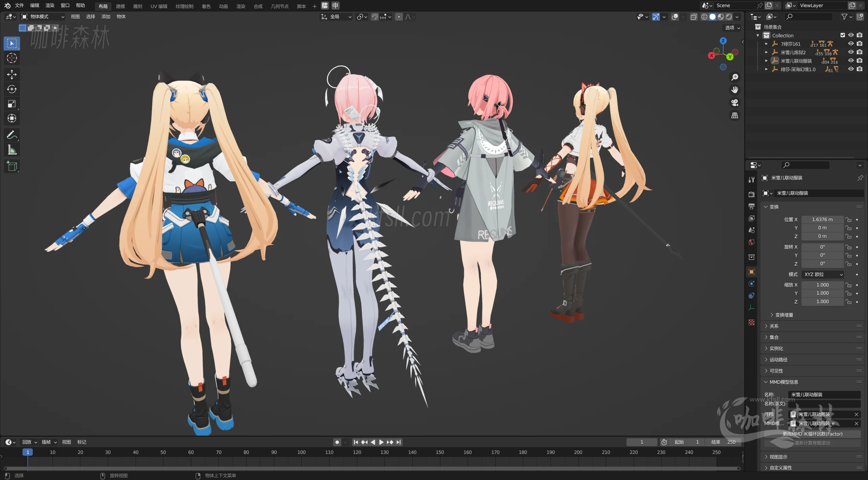Hide 7绯莎161 in viewport
The image size is (868, 480).
[x=851, y=44]
